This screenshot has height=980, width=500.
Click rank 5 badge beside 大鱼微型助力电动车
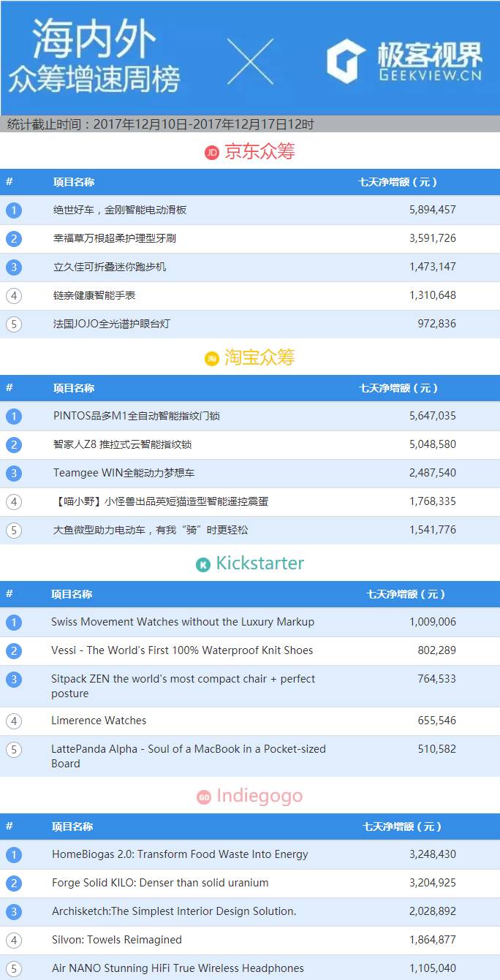[x=14, y=531]
